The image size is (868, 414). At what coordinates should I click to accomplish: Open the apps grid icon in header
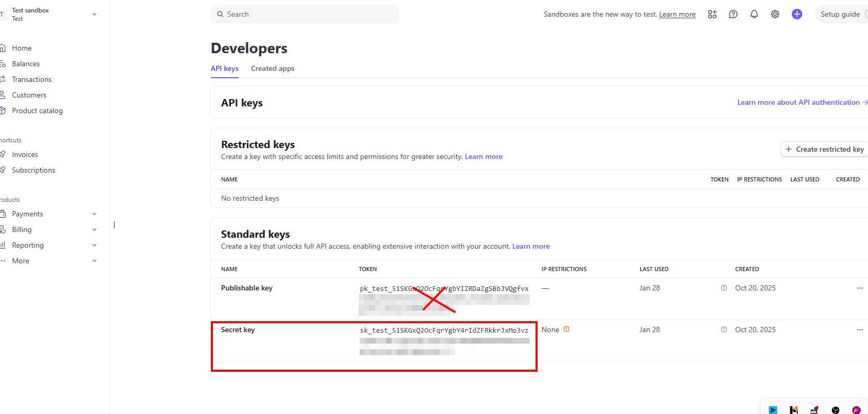coord(712,14)
